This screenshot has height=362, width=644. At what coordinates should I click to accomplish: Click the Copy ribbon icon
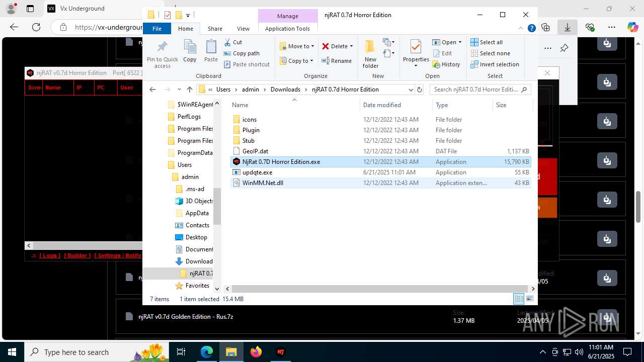point(190,51)
